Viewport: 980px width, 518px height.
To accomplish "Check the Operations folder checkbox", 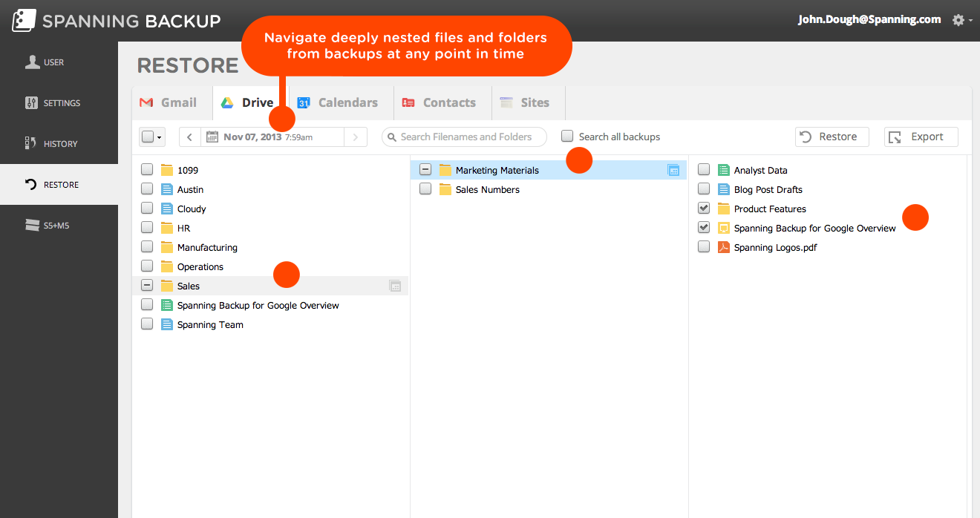I will pos(147,266).
